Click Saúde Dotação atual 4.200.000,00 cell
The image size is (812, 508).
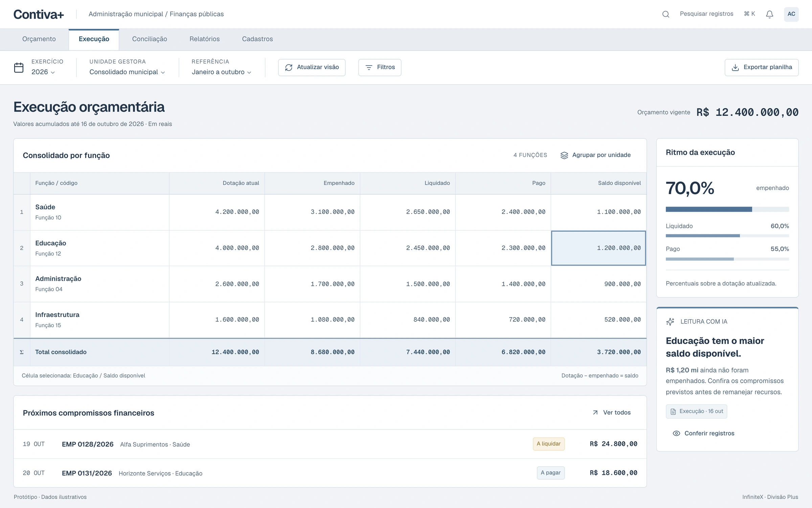pyautogui.click(x=217, y=212)
